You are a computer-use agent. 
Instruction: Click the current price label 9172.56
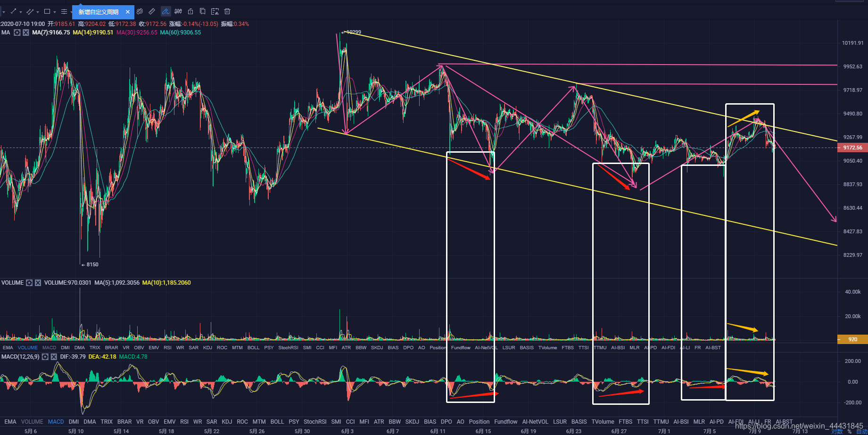tap(852, 148)
